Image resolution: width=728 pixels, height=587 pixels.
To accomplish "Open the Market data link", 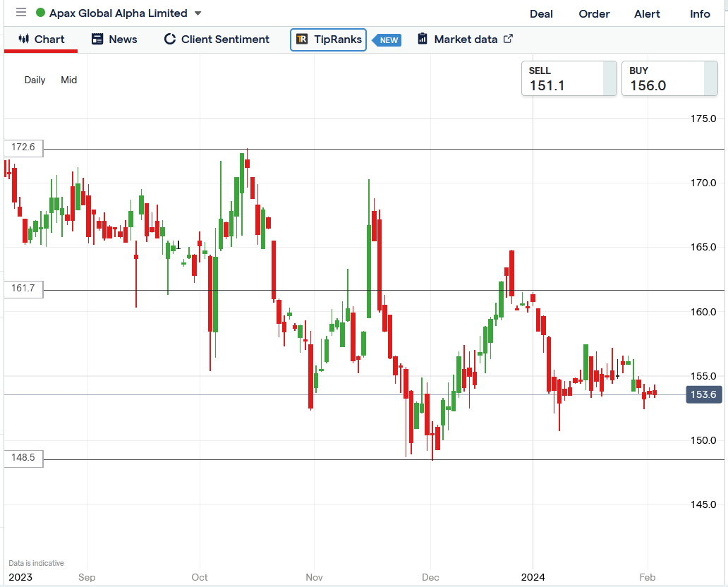I will pyautogui.click(x=465, y=40).
